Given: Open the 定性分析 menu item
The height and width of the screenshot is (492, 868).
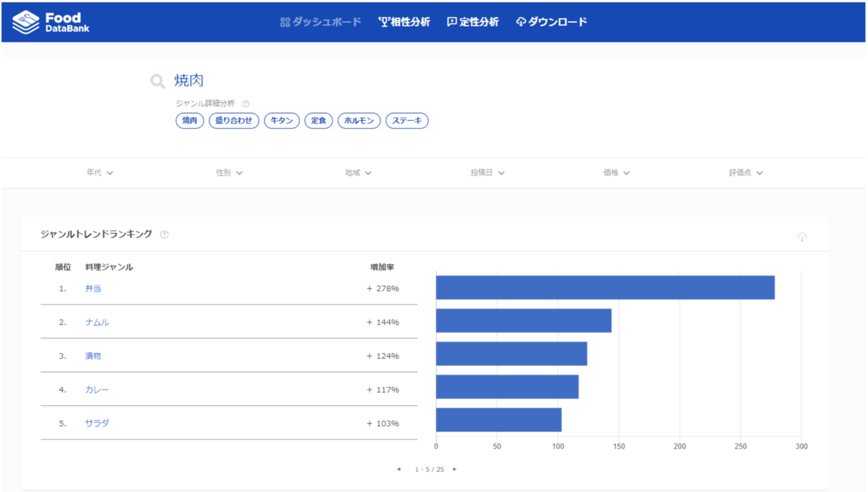Looking at the screenshot, I should pyautogui.click(x=473, y=22).
